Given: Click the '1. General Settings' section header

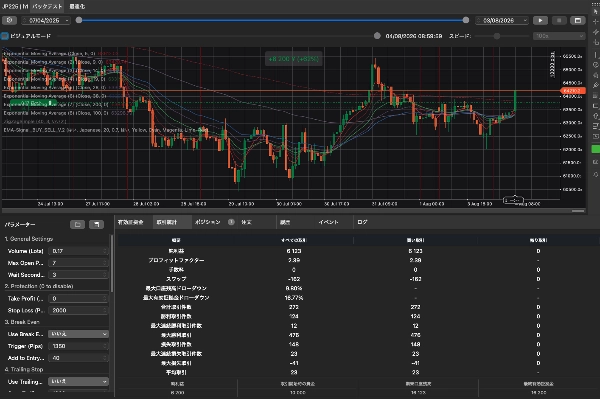Looking at the screenshot, I should tap(29, 239).
